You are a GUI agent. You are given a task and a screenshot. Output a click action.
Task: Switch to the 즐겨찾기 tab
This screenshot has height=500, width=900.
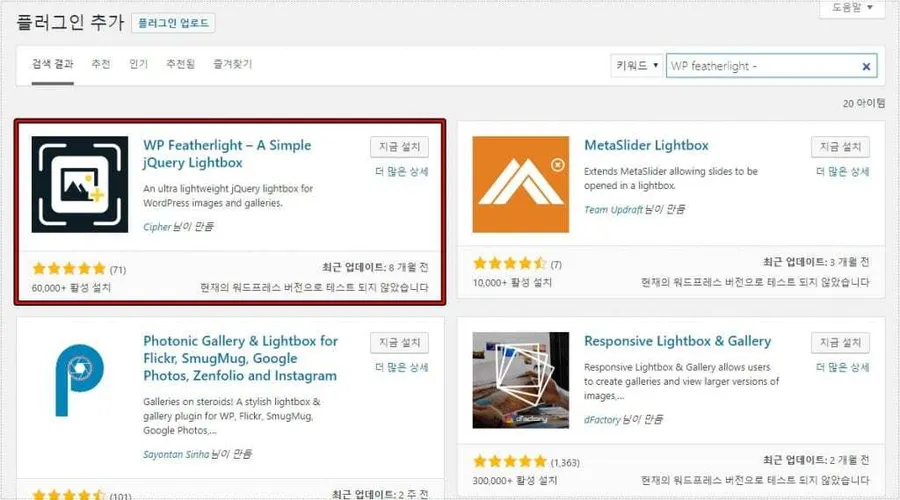tap(232, 64)
